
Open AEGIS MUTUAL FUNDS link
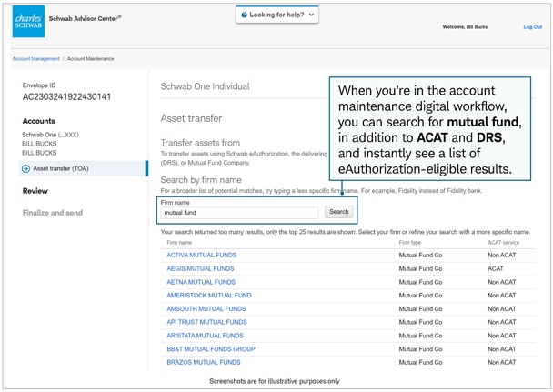point(200,268)
